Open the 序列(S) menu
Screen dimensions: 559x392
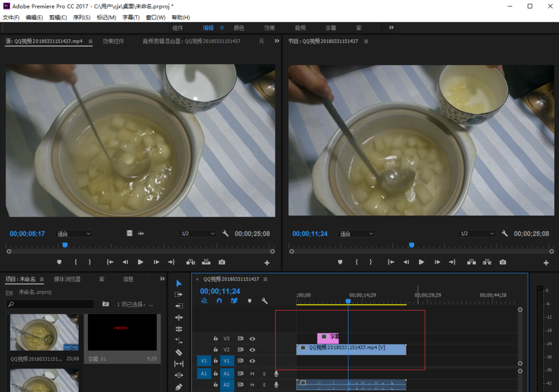pos(81,18)
